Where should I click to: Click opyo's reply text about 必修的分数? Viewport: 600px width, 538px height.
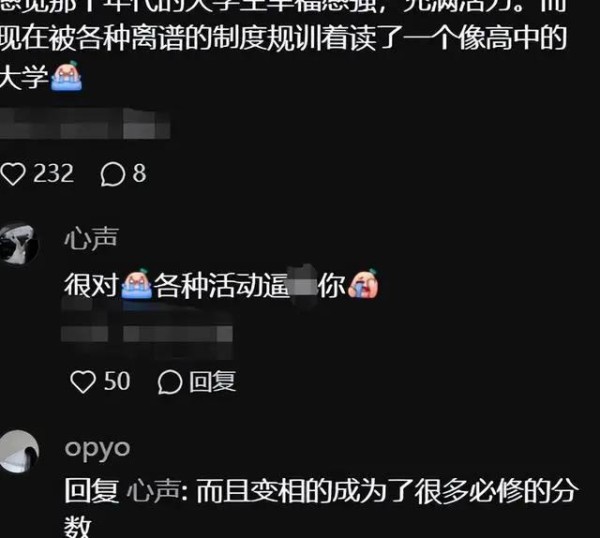(320, 507)
